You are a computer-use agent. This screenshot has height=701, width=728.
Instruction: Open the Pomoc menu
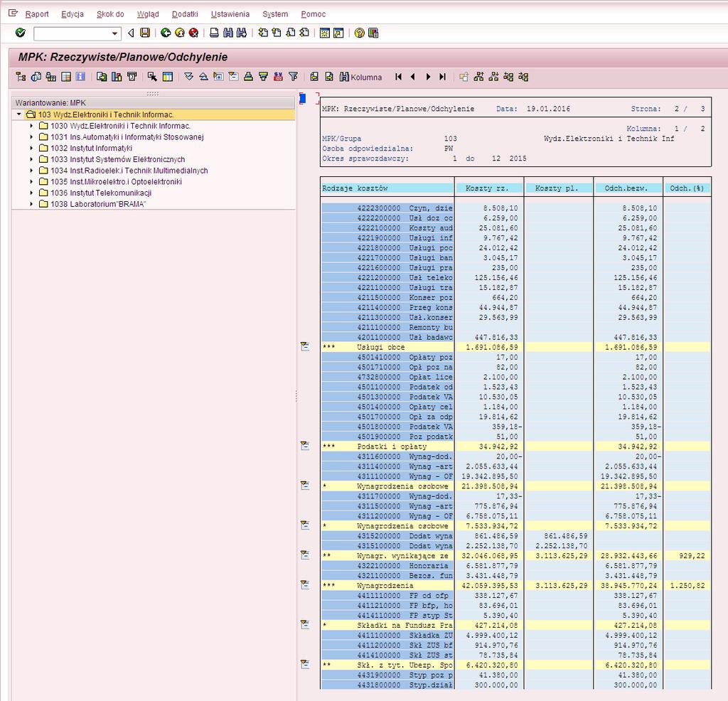(x=314, y=14)
